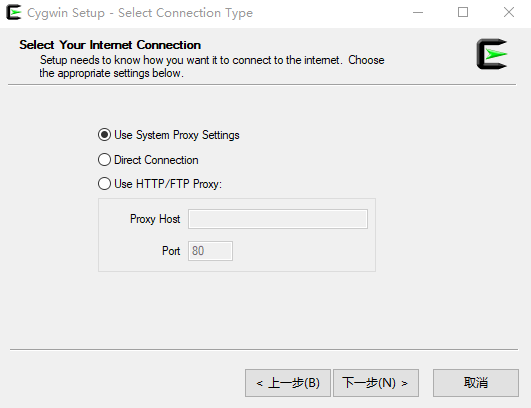Choose the Direct Connection radio button

tap(104, 160)
